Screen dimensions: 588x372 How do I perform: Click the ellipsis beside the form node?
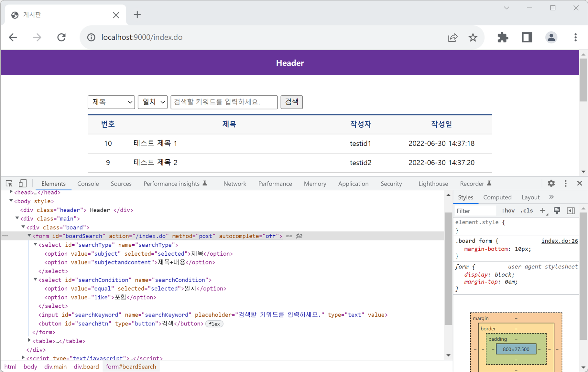pyautogui.click(x=5, y=236)
